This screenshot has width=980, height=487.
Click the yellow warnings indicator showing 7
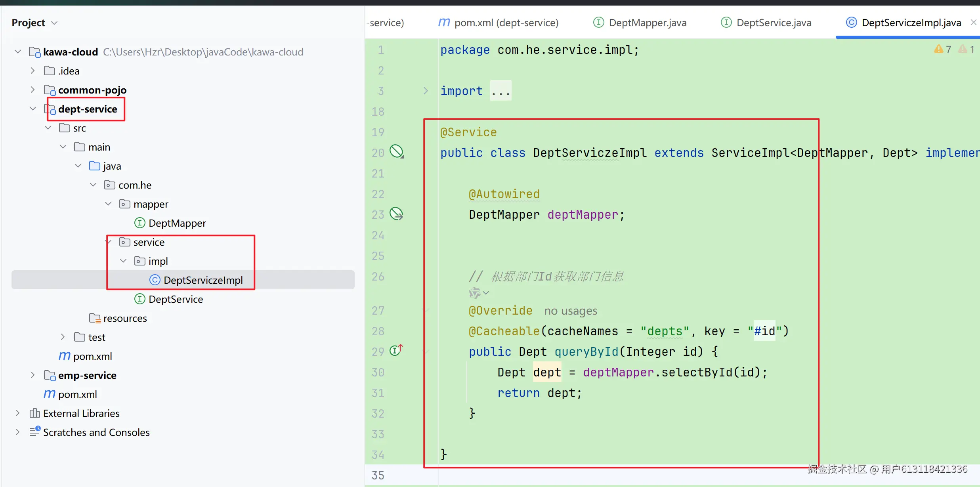click(943, 50)
